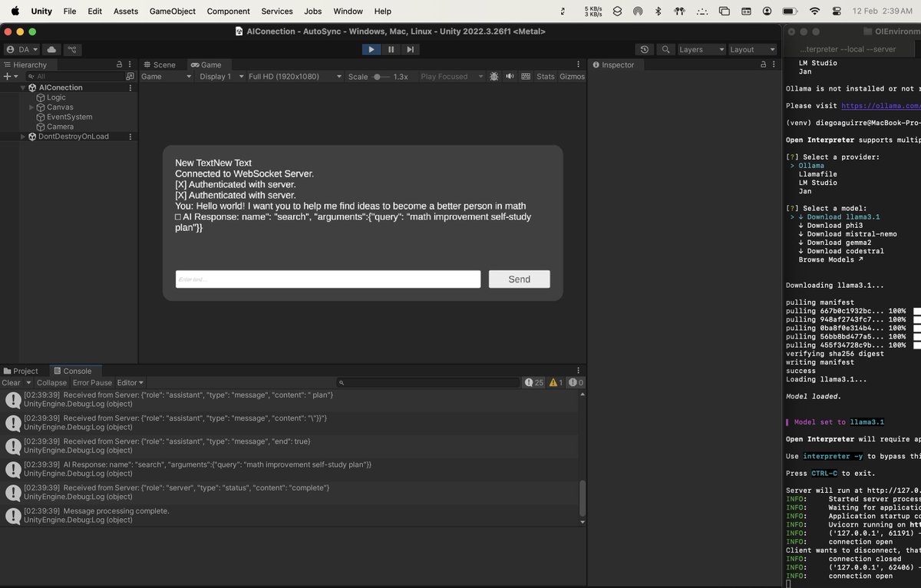Click the Unity global search magnifier icon
This screenshot has width=921, height=588.
665,49
